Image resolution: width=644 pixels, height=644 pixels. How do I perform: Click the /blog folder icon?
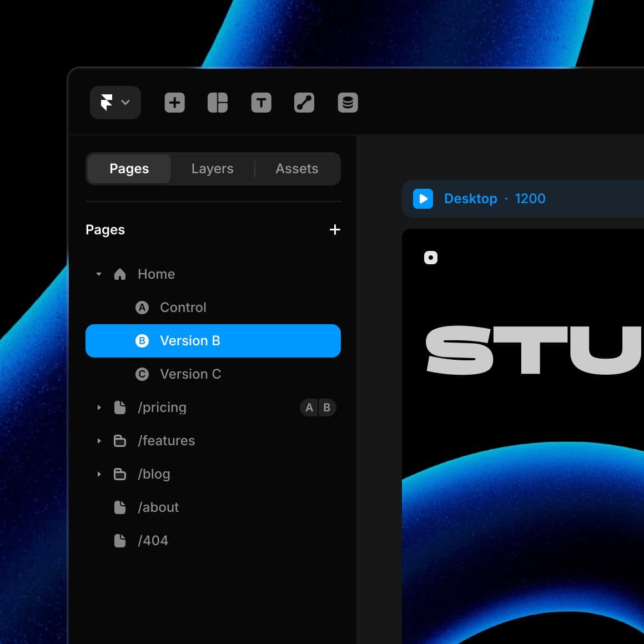pyautogui.click(x=120, y=474)
